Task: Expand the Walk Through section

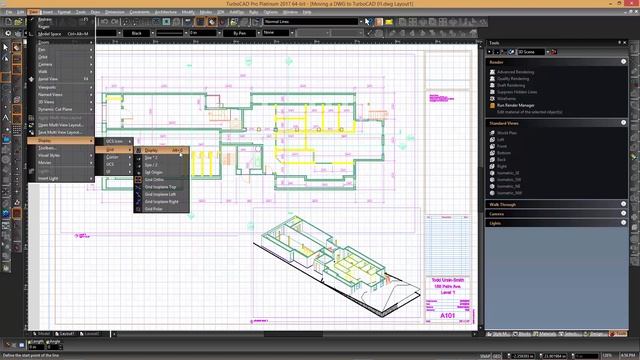Action: (623, 204)
